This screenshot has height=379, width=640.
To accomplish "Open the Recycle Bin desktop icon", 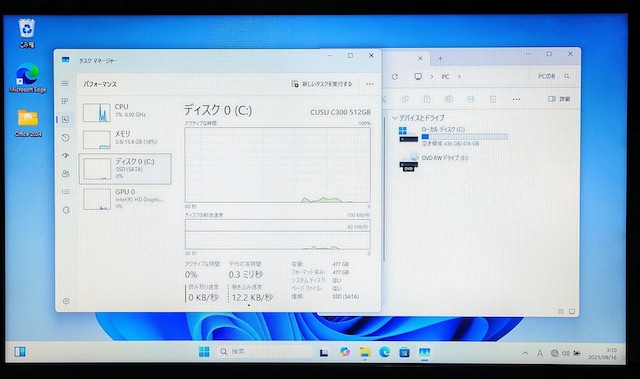I will (27, 33).
